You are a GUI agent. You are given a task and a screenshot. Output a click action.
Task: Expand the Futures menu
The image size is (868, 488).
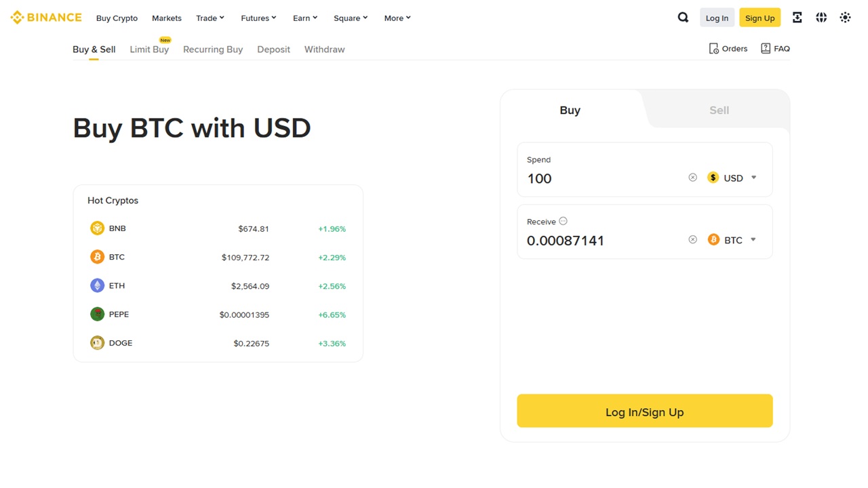point(258,18)
